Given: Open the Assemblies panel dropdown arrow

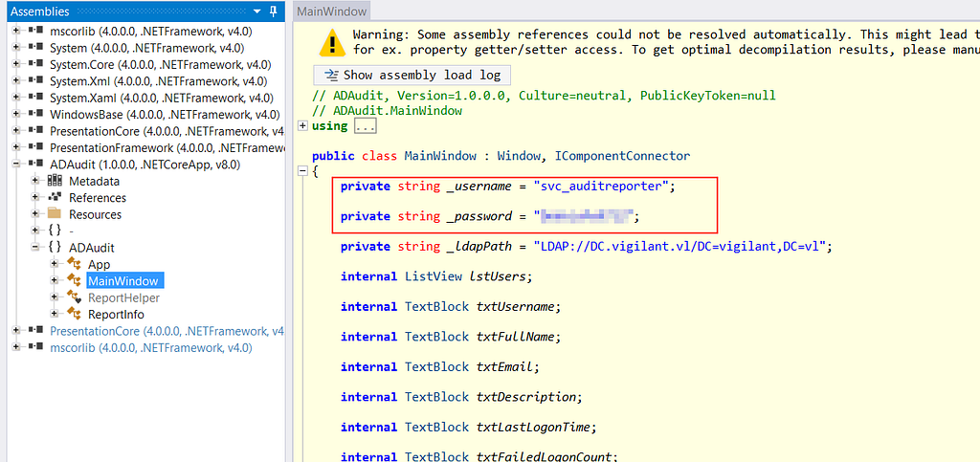Looking at the screenshot, I should (256, 11).
